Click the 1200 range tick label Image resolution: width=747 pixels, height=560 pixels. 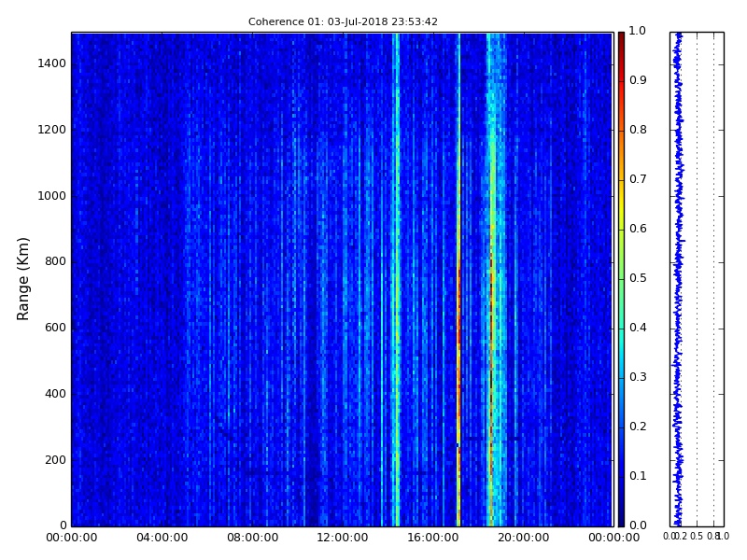click(x=52, y=130)
